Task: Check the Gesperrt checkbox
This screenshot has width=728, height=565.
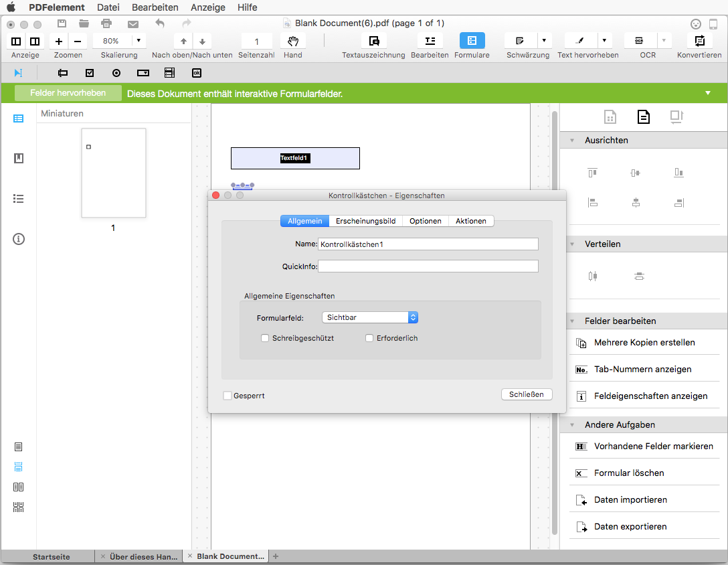Action: tap(227, 396)
